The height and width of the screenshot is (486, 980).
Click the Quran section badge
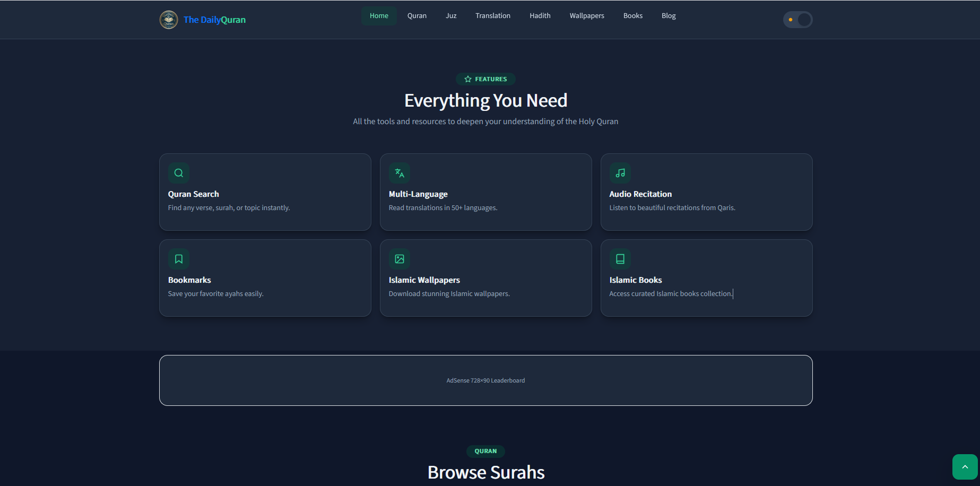[x=485, y=451]
